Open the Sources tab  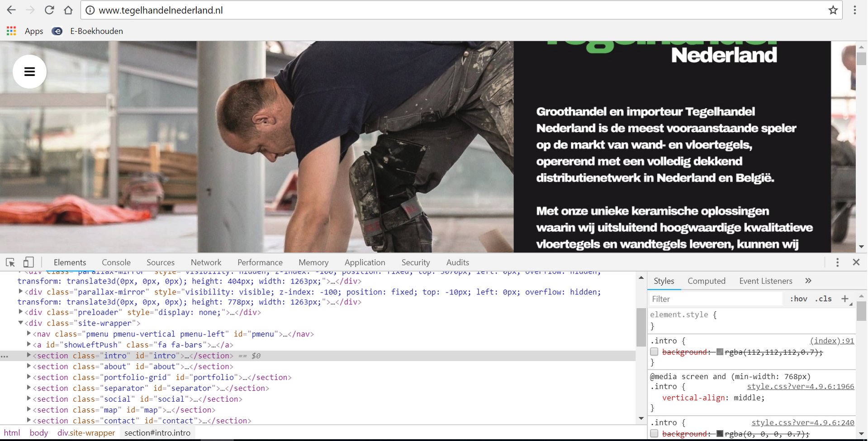[x=161, y=262]
